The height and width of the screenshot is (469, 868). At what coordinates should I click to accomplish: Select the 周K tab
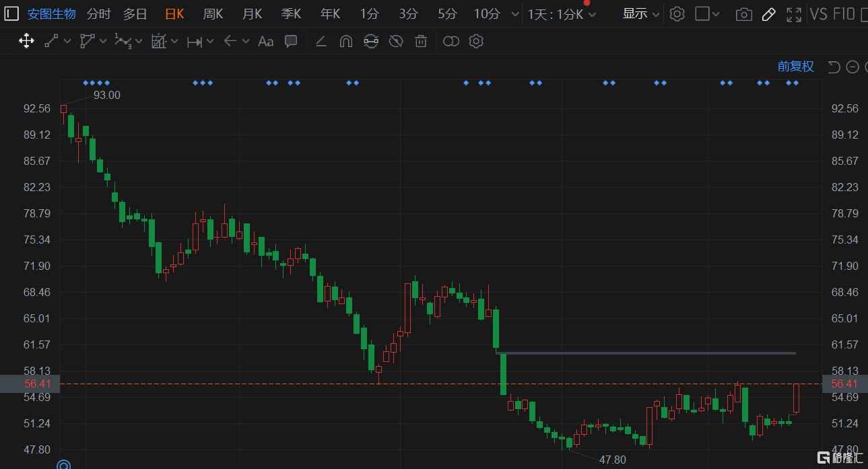(x=213, y=13)
